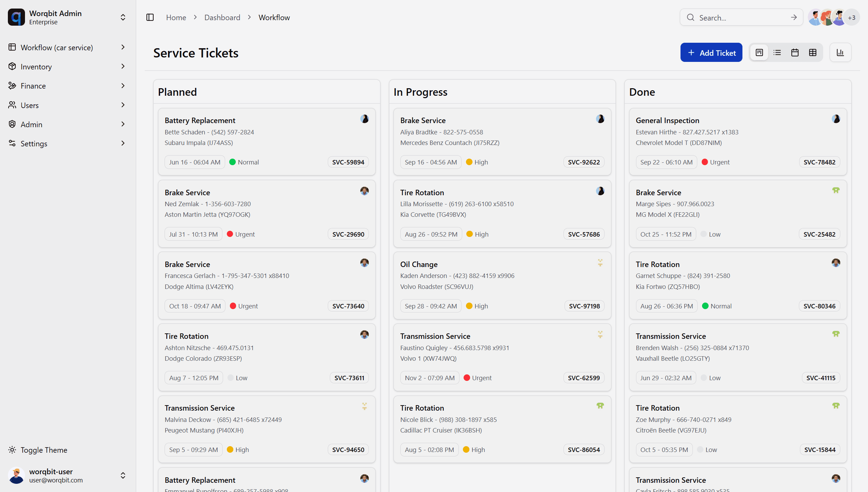Switch to list view icon
The width and height of the screenshot is (868, 492).
(777, 53)
